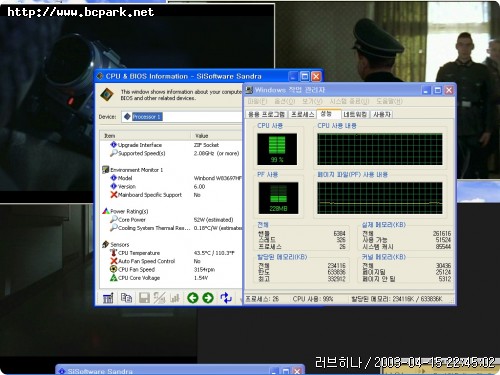The image size is (500, 375).
Task: Click the Sandra title bar icon
Action: tap(100, 76)
